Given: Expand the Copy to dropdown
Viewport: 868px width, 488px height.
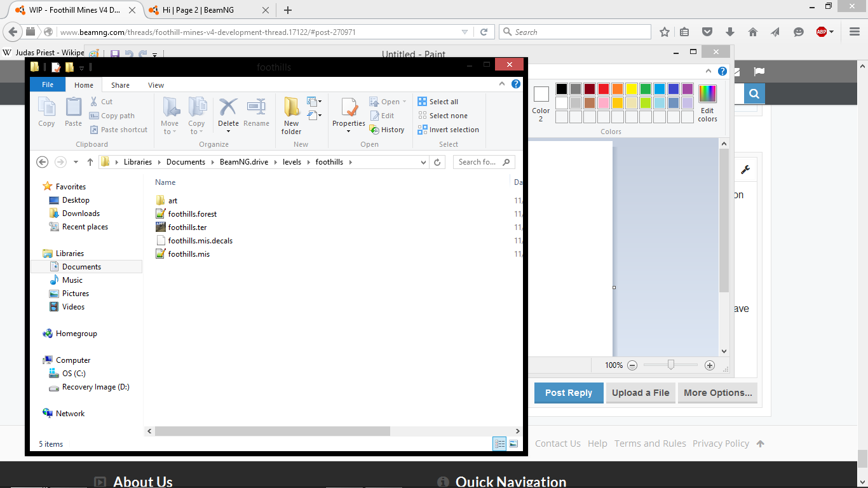Looking at the screenshot, I should [201, 132].
